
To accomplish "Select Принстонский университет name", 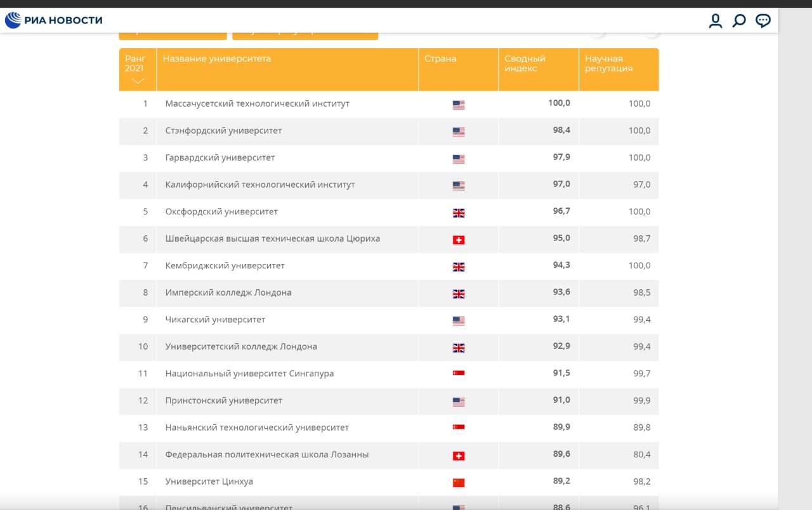I will point(224,400).
